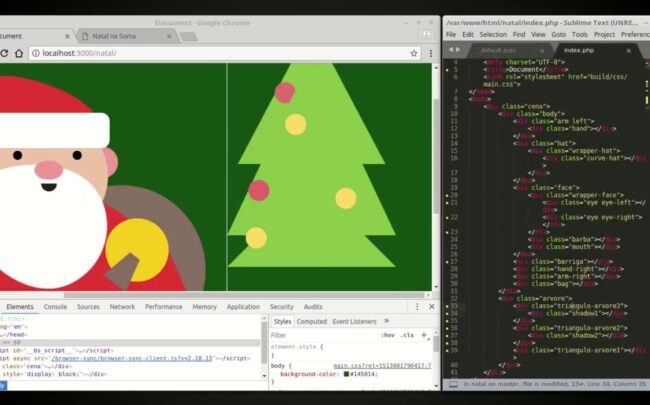Open the Memory DevTools tab

point(204,307)
